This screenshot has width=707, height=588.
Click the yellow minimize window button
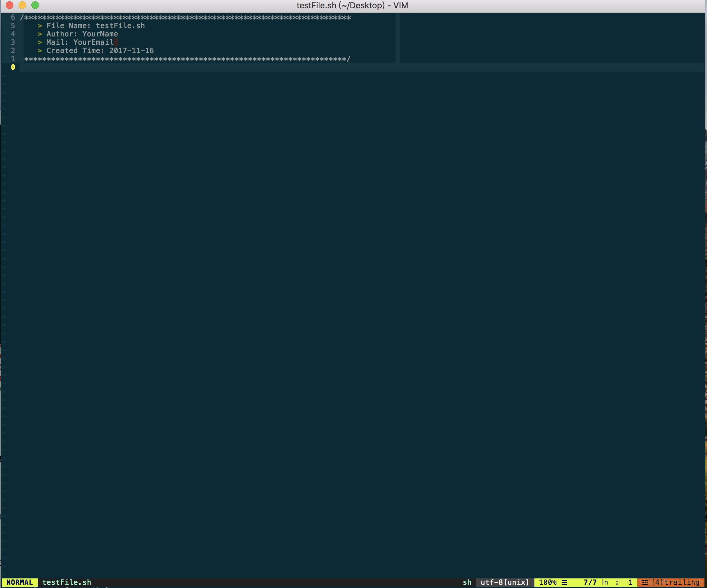pos(22,5)
